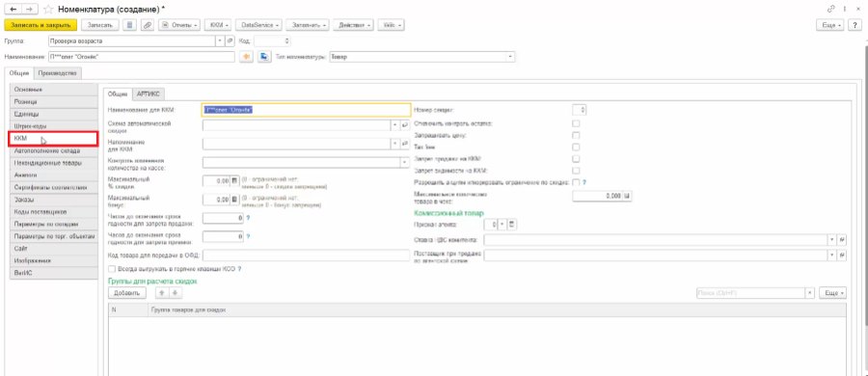Open the Действия dropdown
Image resolution: width=868 pixels, height=376 pixels.
pos(354,25)
